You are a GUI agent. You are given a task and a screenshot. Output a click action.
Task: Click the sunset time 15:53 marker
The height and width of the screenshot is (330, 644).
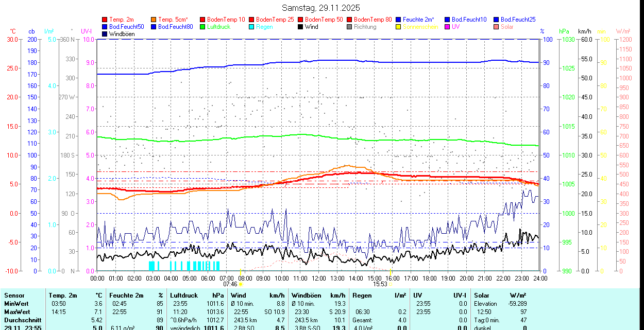pos(380,284)
